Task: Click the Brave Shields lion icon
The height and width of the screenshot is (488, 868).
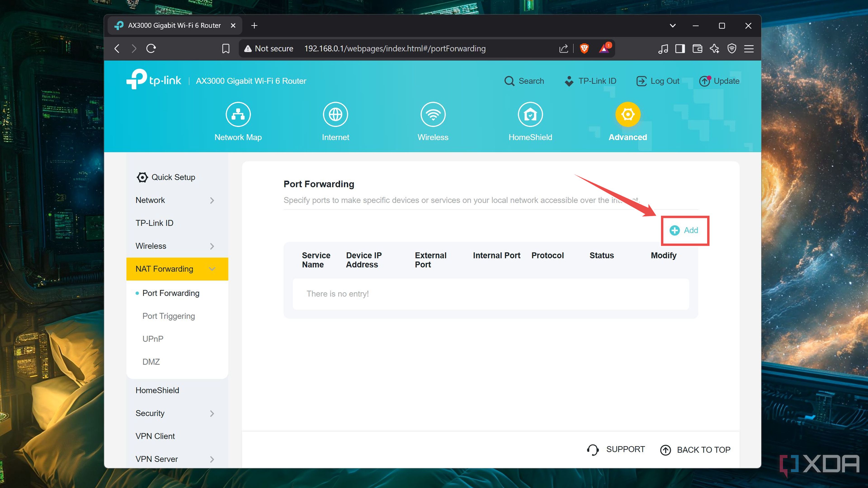Action: pyautogui.click(x=584, y=49)
